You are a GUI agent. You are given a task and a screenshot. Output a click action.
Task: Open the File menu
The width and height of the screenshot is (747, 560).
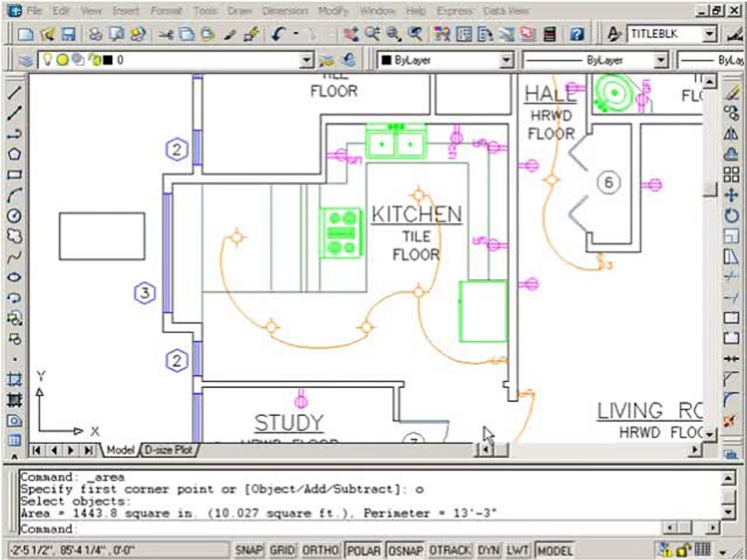(x=33, y=10)
